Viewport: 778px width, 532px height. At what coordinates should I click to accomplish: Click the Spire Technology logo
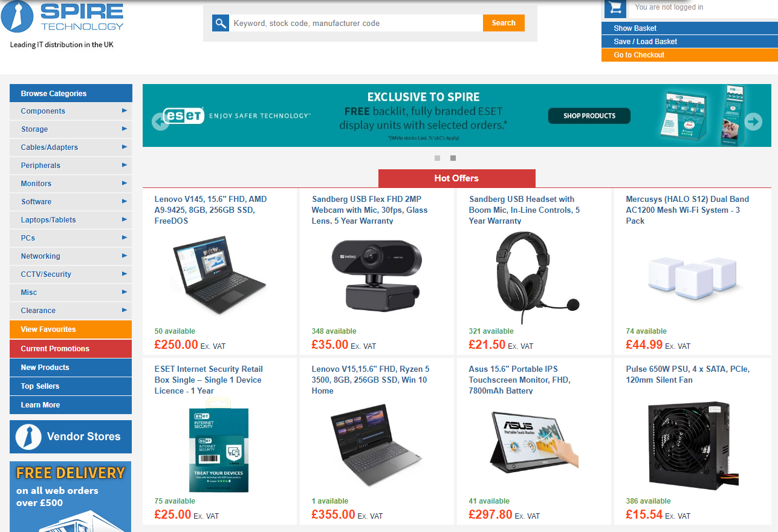pyautogui.click(x=63, y=17)
